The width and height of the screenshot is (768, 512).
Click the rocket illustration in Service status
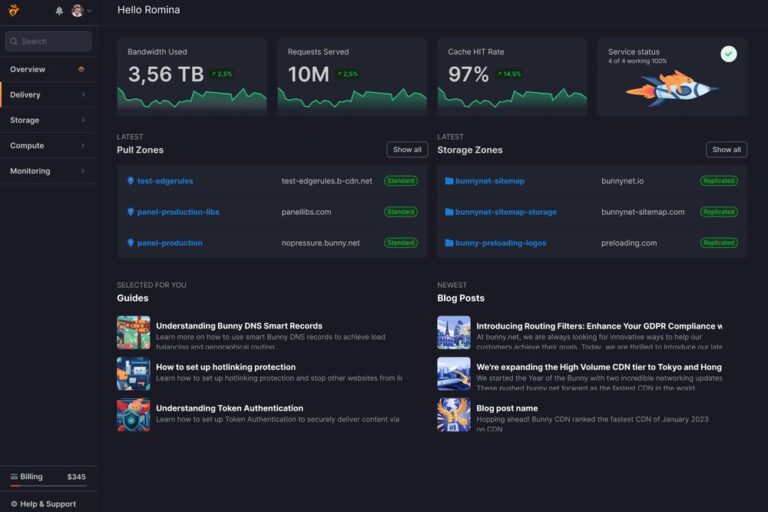click(672, 88)
